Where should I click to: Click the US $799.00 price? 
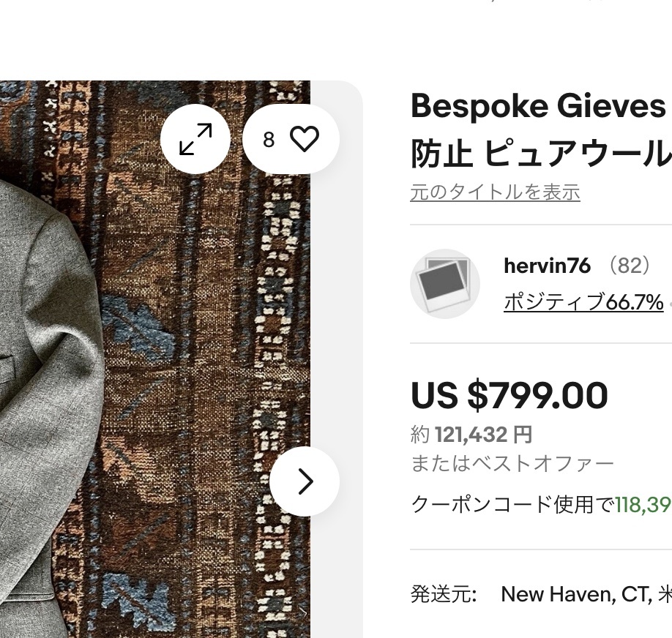[x=509, y=396]
